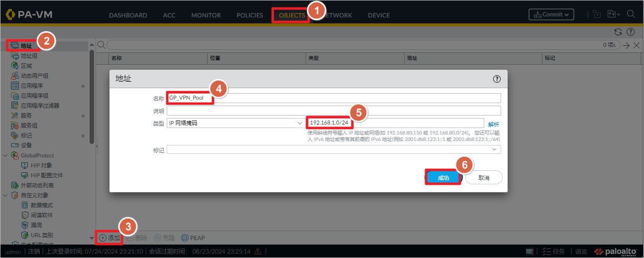The image size is (644, 258).
Task: Open the 应用程序组 application groups icon
Action: click(x=15, y=96)
